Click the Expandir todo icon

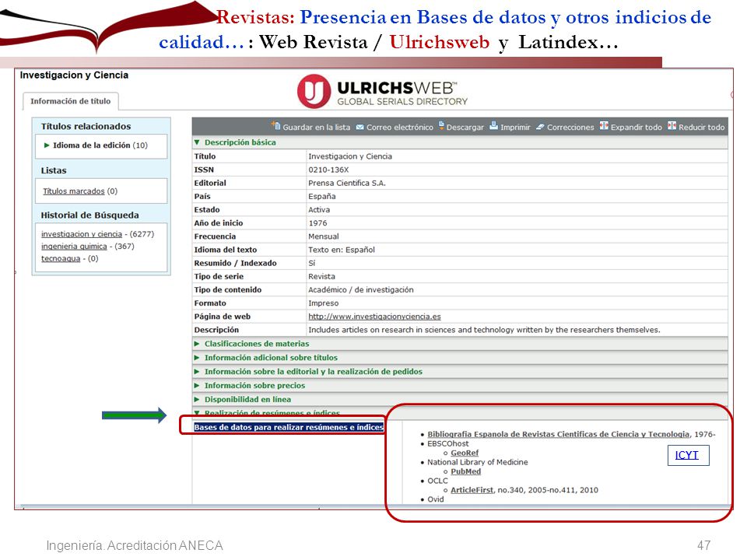click(604, 126)
